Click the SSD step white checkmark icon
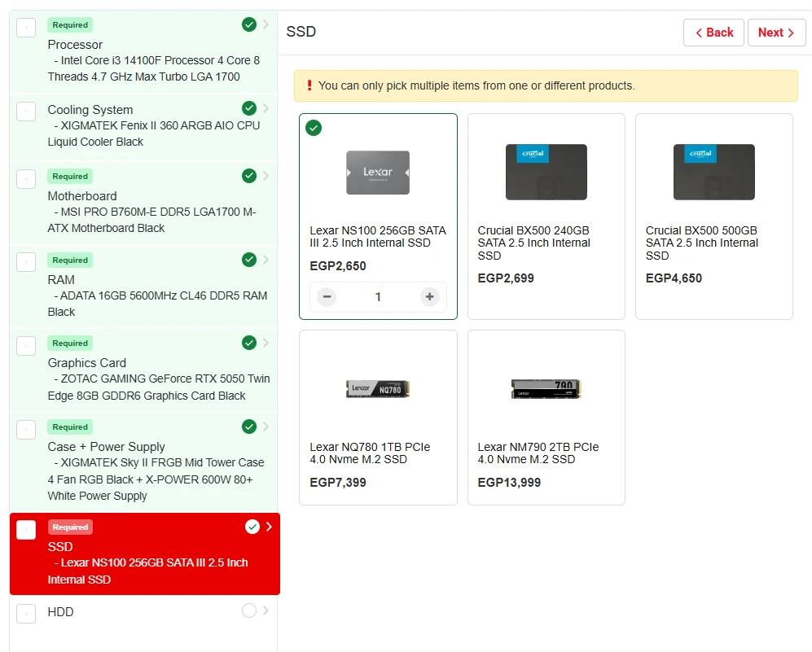 [252, 527]
